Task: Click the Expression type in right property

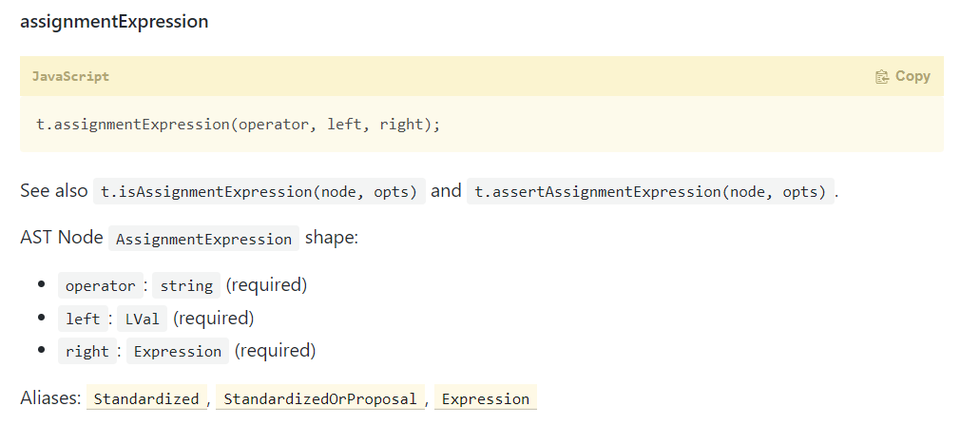Action: tap(178, 352)
